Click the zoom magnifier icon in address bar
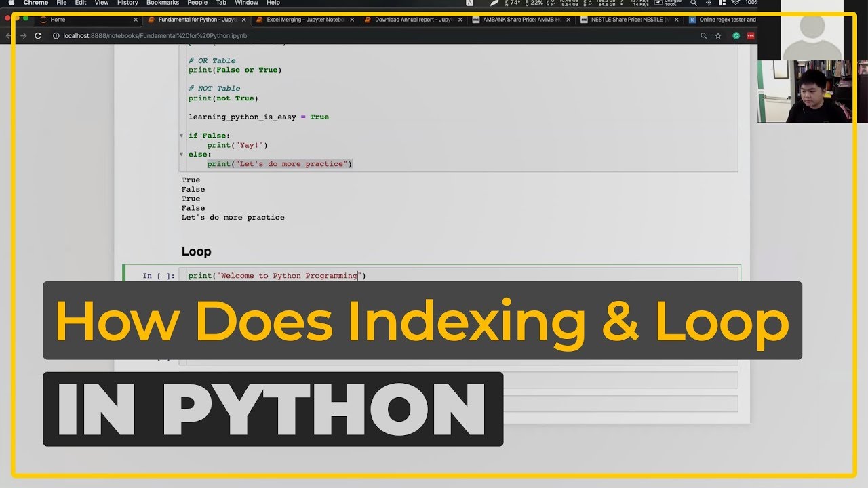The image size is (868, 488). pos(704,35)
